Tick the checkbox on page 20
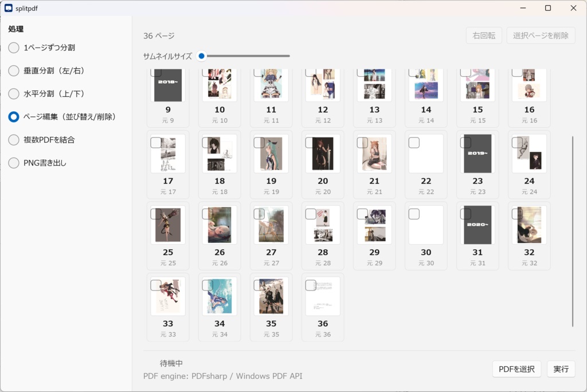Image resolution: width=587 pixels, height=392 pixels. (x=311, y=143)
